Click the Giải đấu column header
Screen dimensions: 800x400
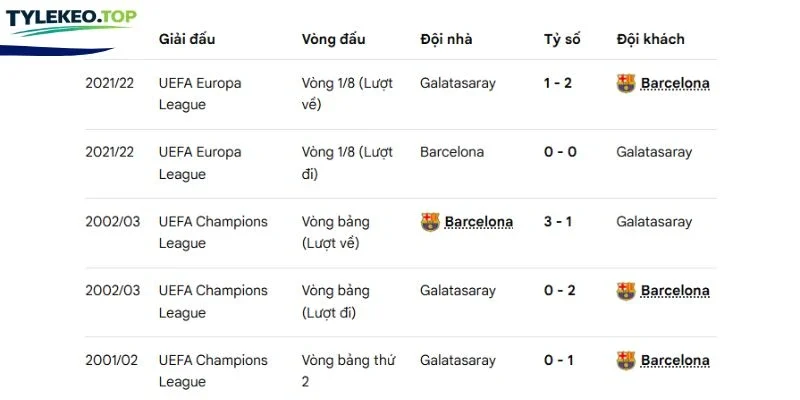coord(187,39)
